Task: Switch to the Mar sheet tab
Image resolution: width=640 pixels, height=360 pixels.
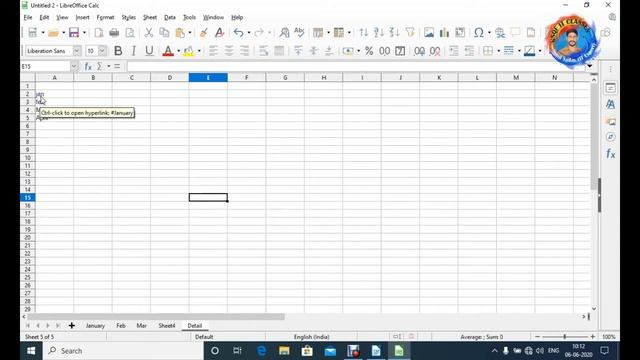Action: [142, 326]
